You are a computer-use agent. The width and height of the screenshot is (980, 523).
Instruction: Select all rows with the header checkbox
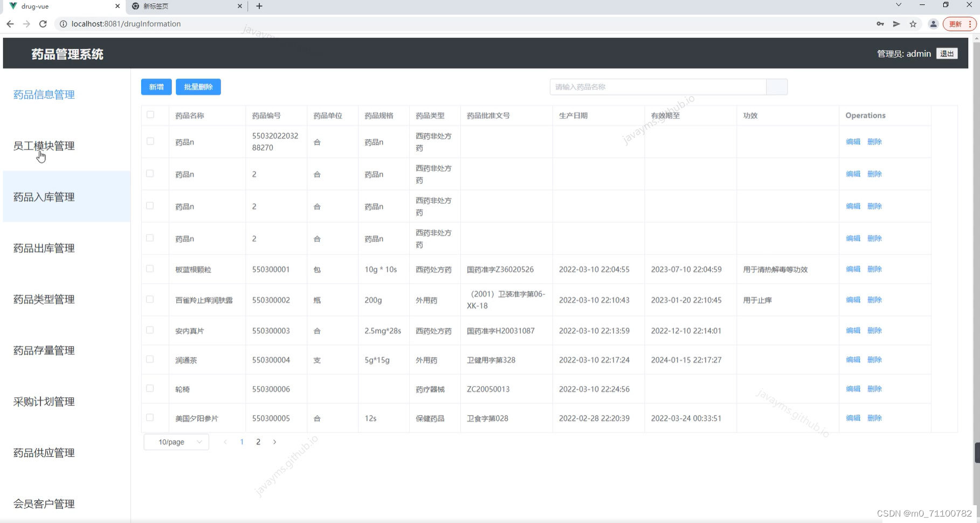tap(149, 114)
